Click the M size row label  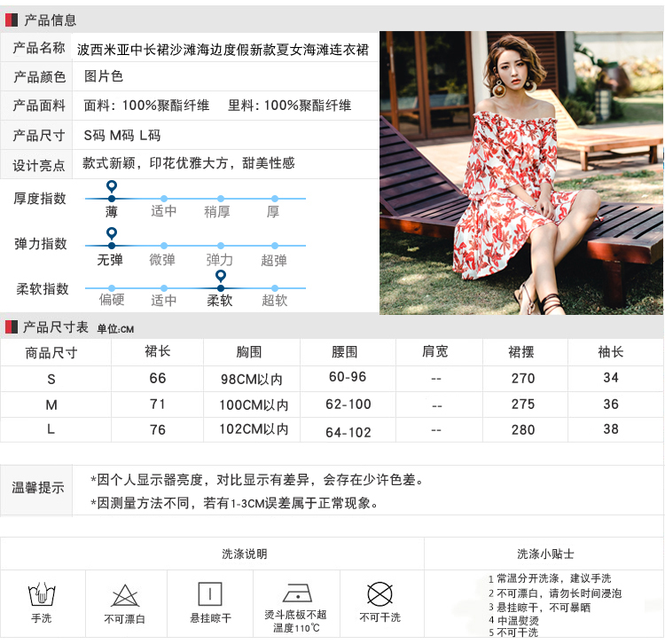(51, 404)
